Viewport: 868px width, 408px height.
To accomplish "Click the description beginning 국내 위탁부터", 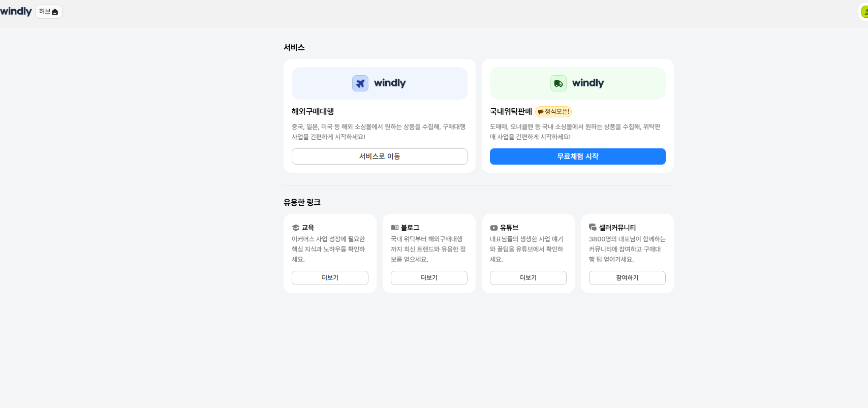I will [x=428, y=249].
